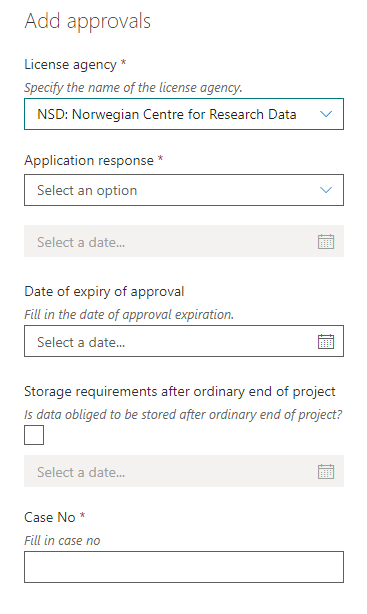367x614 pixels.
Task: Open calendar icon below storage requirements checkbox
Action: [325, 471]
